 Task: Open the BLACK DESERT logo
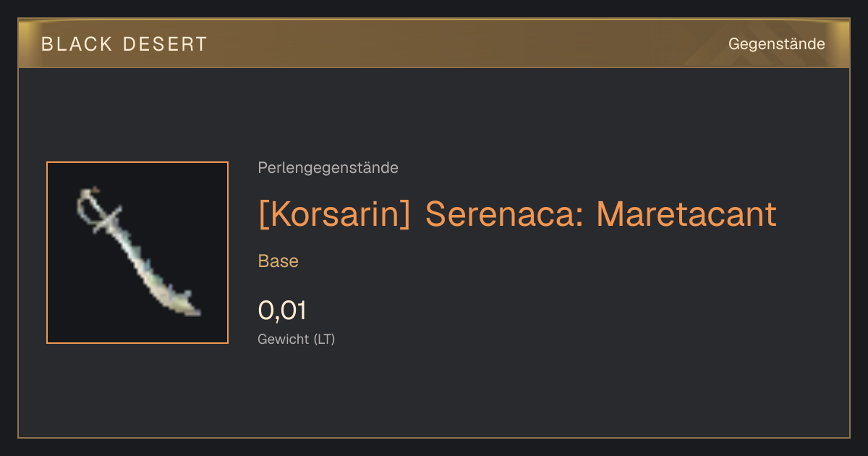point(124,44)
